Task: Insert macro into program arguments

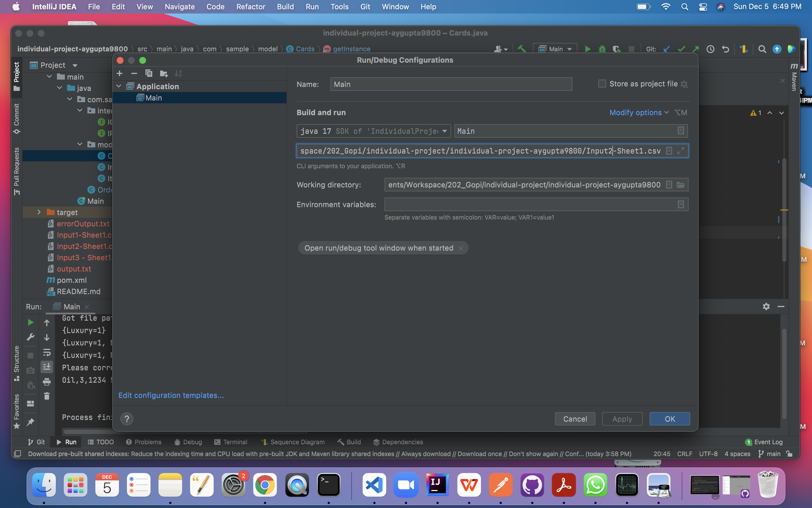Action: click(669, 151)
